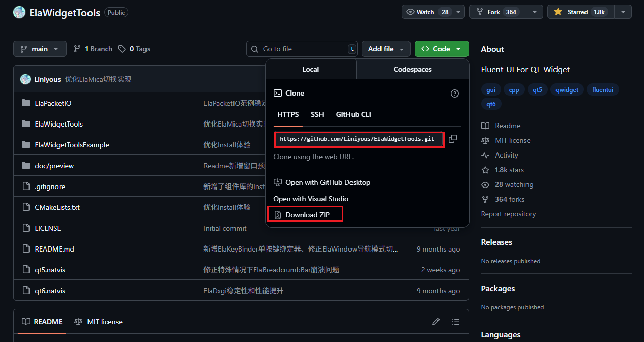
Task: Select the MIT license tab
Action: click(98, 322)
